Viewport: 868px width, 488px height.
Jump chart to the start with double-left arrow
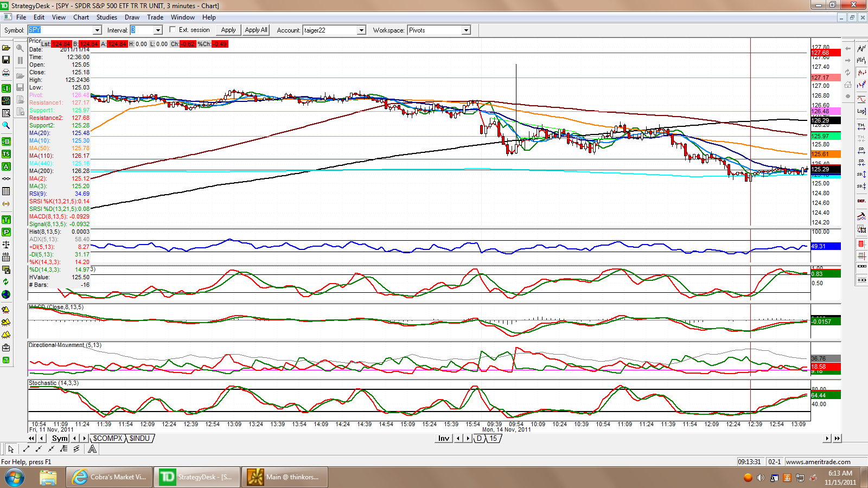31,438
